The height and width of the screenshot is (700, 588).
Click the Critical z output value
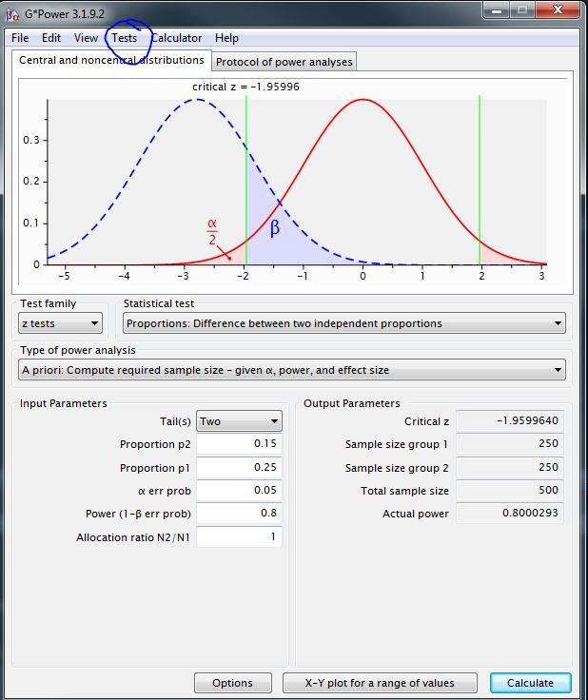(x=510, y=420)
